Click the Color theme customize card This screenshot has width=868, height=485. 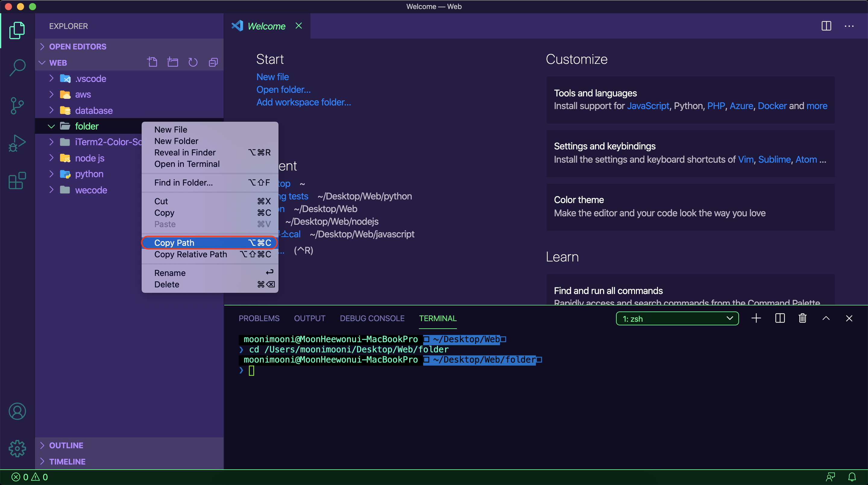pyautogui.click(x=690, y=206)
